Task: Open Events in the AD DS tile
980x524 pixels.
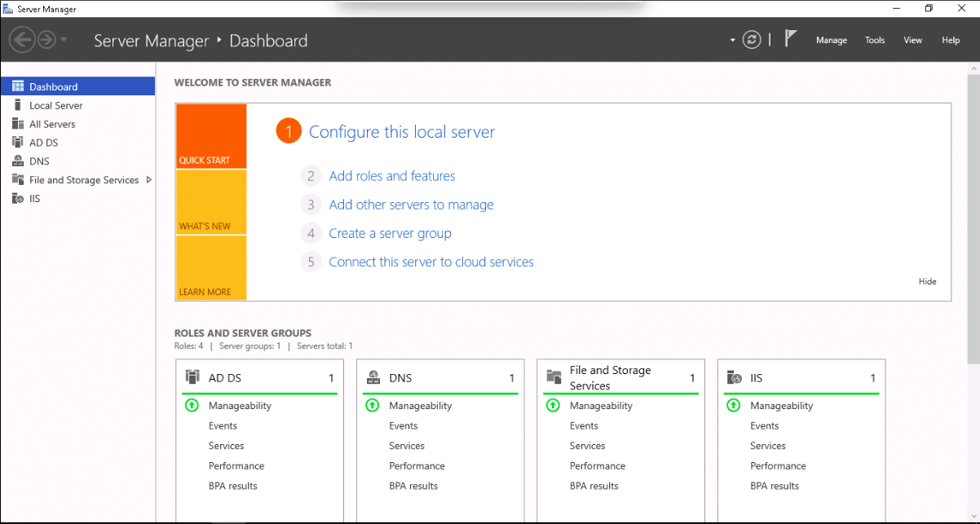Action: pos(223,425)
